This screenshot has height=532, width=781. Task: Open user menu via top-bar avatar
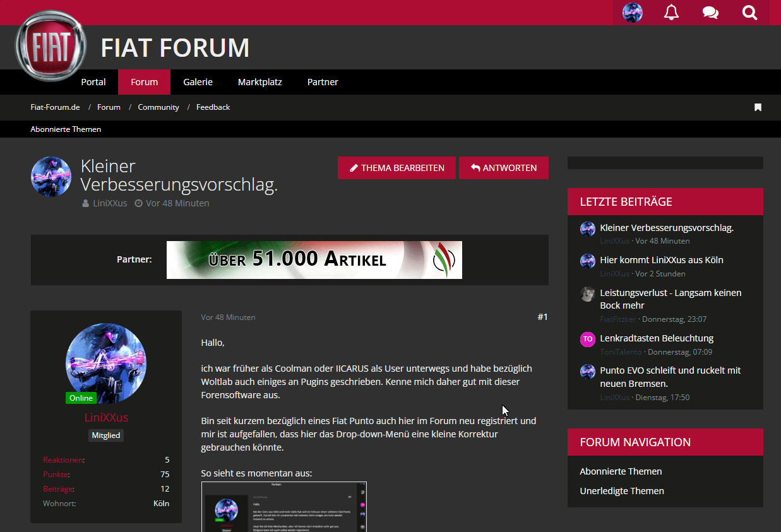[x=632, y=13]
